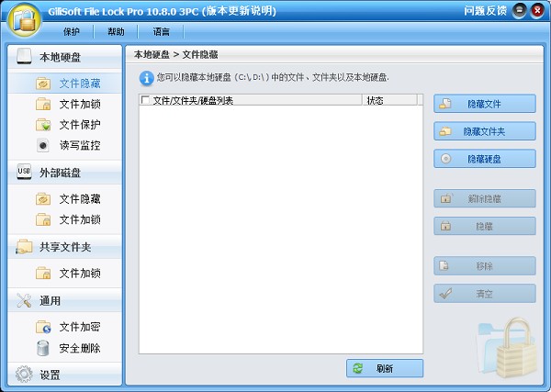Viewport: 551px width, 392px height.
Task: Click the 文件隐藏 icon under 本地硬盘
Action: tap(42, 84)
